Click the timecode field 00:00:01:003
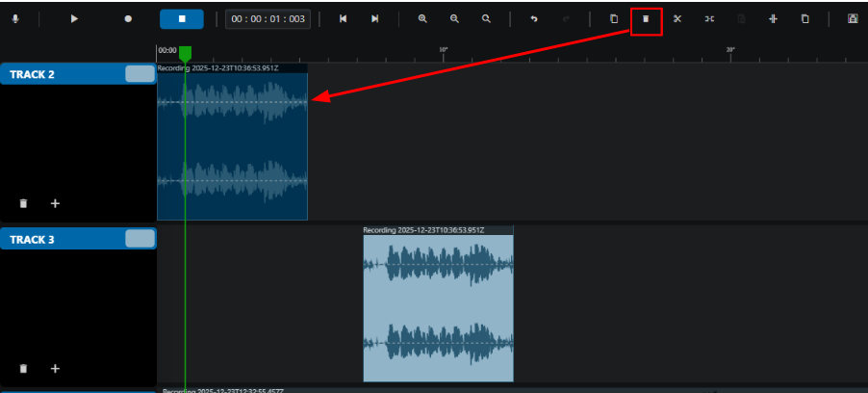The width and height of the screenshot is (868, 393). 268,19
